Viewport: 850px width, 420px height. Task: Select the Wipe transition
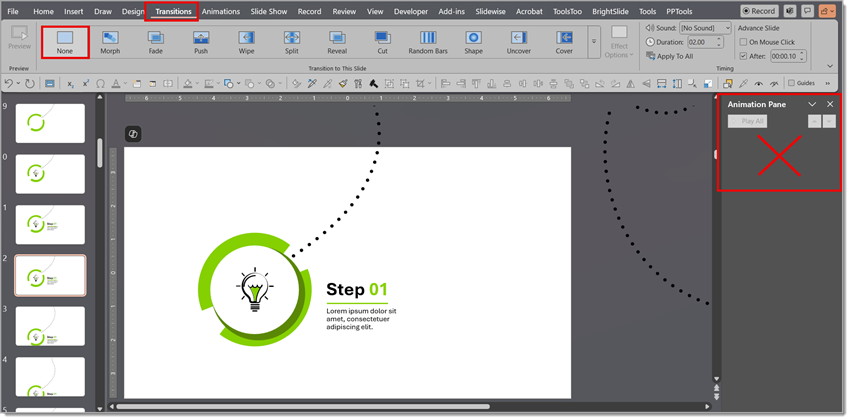point(246,41)
